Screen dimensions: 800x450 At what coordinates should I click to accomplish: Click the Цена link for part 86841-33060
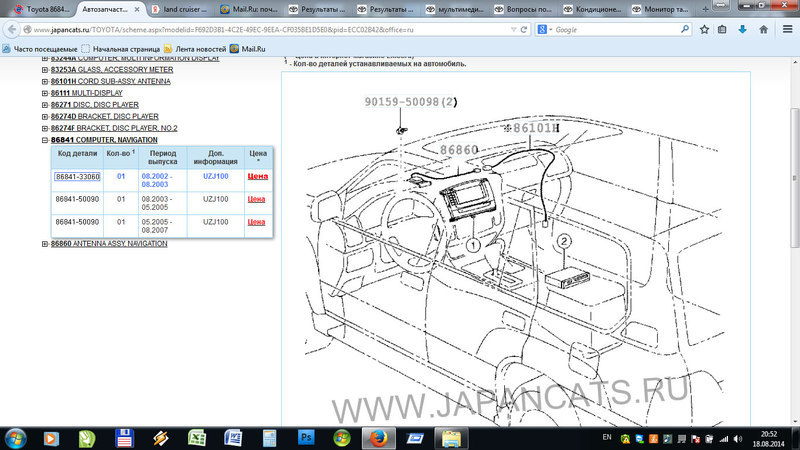point(258,176)
